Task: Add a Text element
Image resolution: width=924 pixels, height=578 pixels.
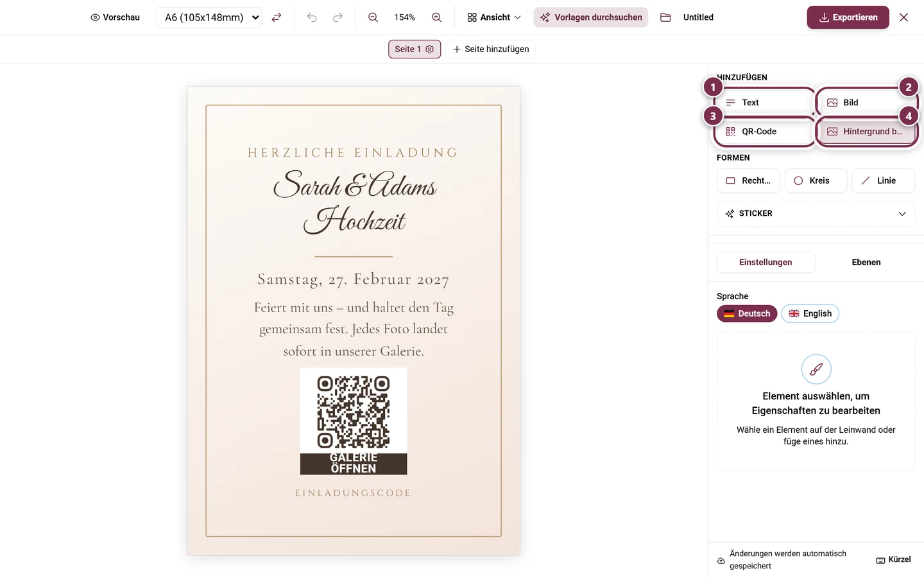Action: pyautogui.click(x=765, y=103)
